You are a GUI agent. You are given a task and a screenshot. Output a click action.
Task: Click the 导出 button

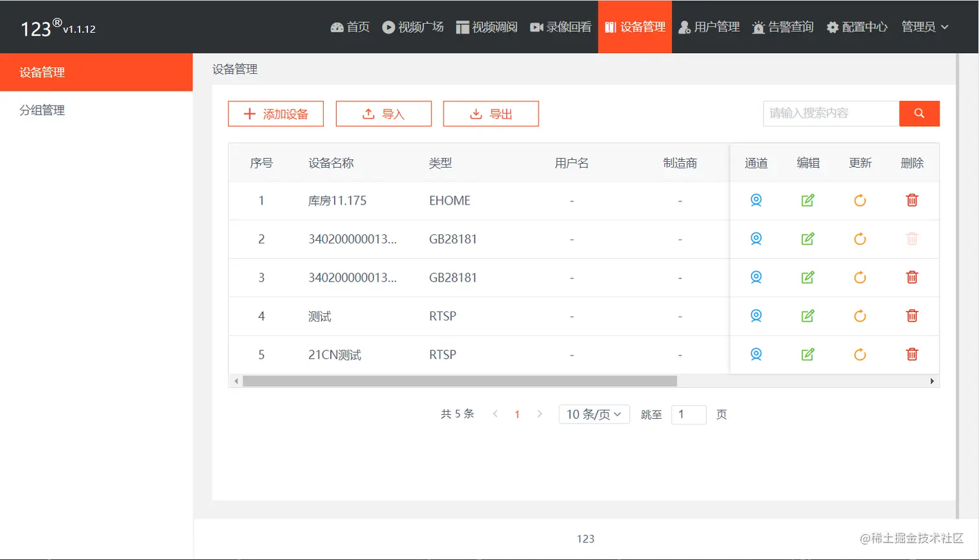click(x=491, y=114)
